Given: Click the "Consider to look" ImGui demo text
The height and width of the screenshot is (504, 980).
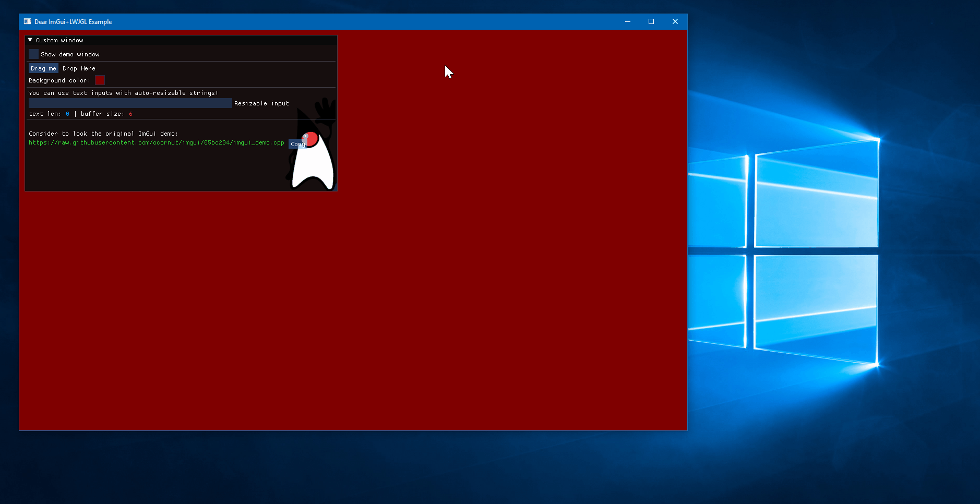Looking at the screenshot, I should click(103, 134).
